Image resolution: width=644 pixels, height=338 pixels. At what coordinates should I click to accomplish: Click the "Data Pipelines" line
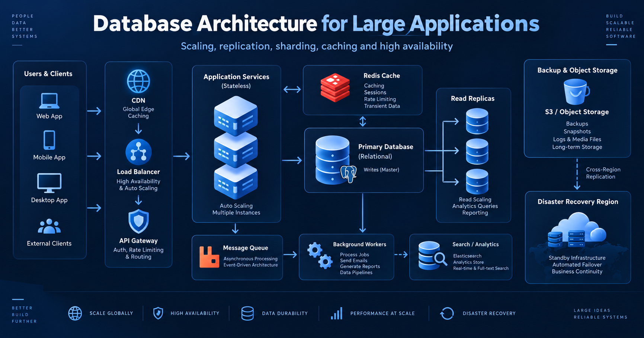(356, 273)
